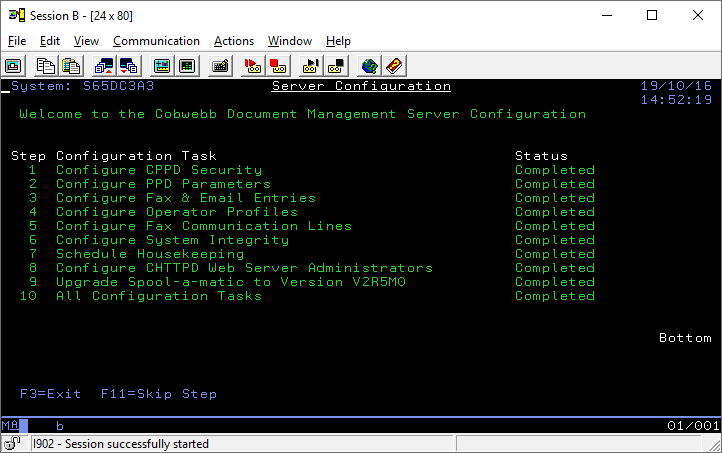Play macro with black play cassette icon
Viewport: 722px width, 453px height.
[x=311, y=66]
